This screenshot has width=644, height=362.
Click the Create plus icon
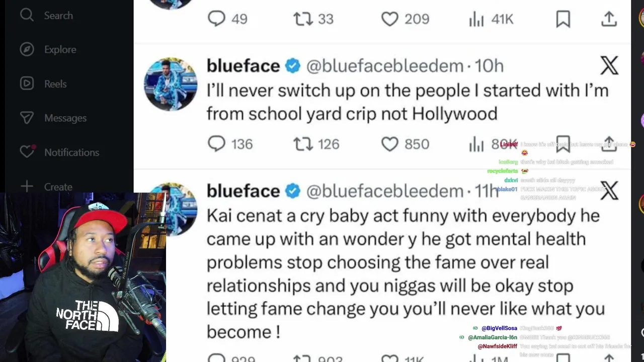click(27, 187)
